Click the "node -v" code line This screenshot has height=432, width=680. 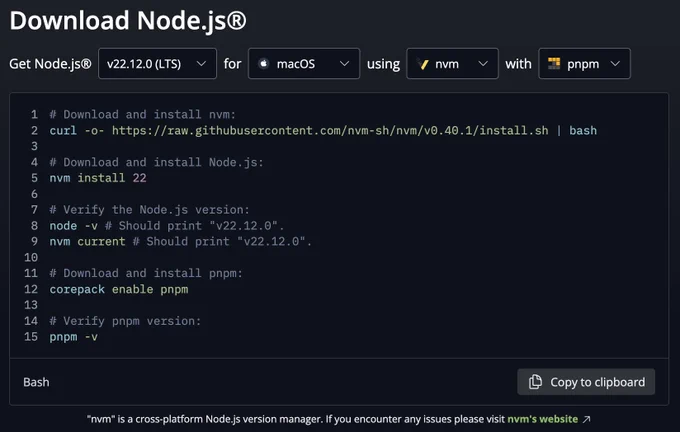[x=167, y=226]
